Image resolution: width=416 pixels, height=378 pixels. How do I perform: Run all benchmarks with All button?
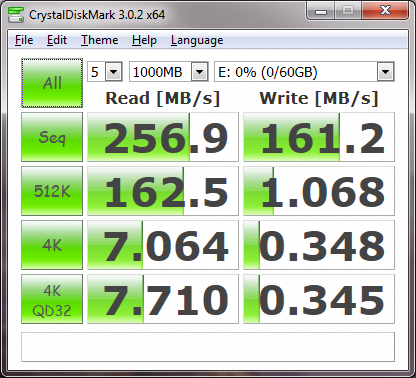[52, 83]
